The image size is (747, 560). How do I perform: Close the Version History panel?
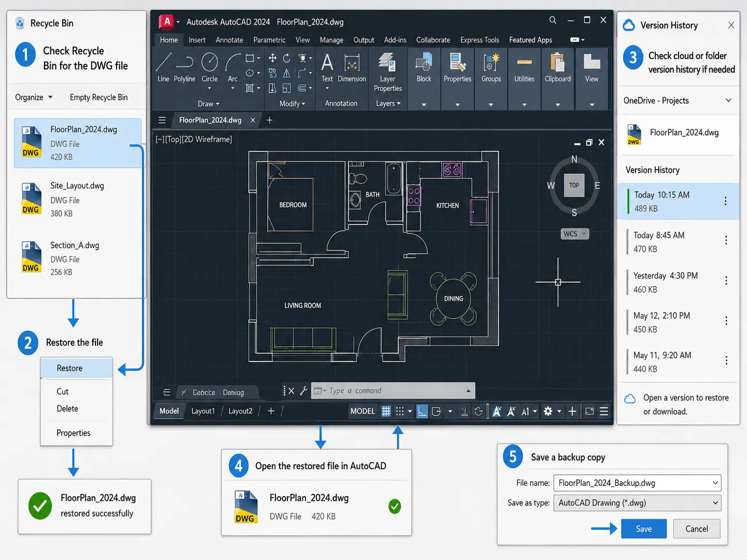[x=731, y=25]
